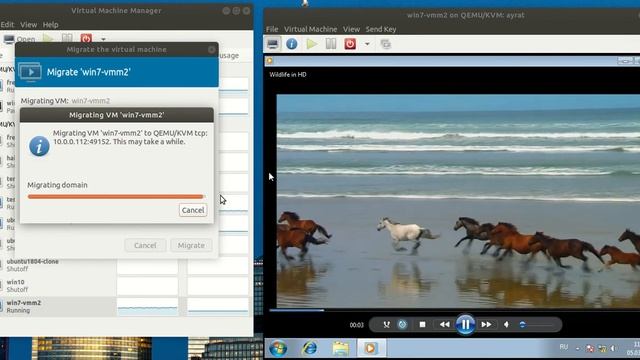Open the snapshots manager icon in viewer
640x360 pixels.
(385, 44)
